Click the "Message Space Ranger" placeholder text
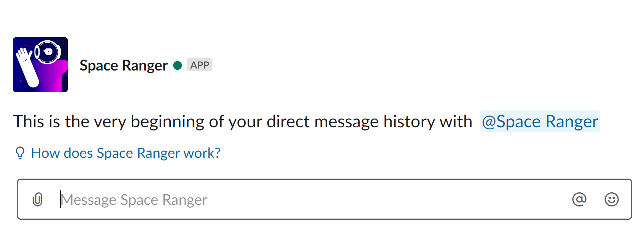This screenshot has width=644, height=237. click(134, 200)
